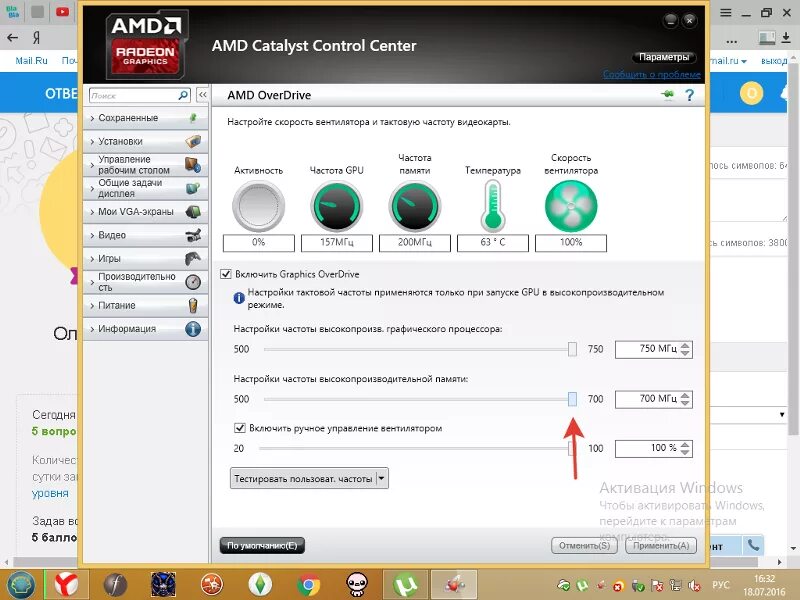
Task: Decrease memory clock with down stepper arrow
Action: 685,403
